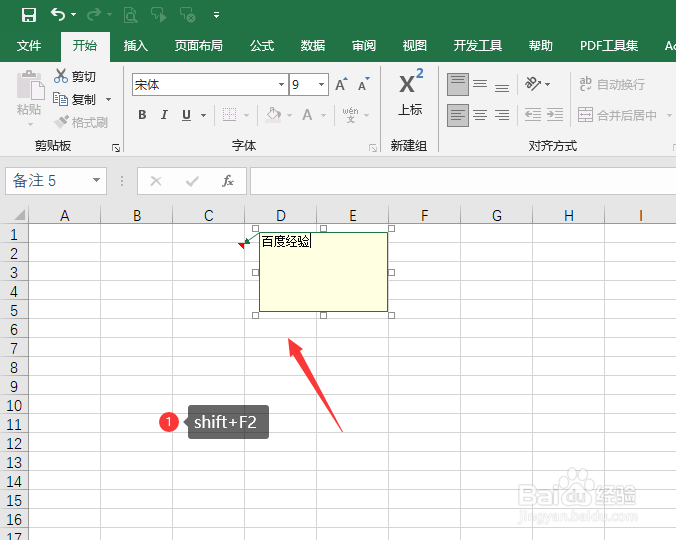Open the 字体 dialog launcher

point(373,148)
